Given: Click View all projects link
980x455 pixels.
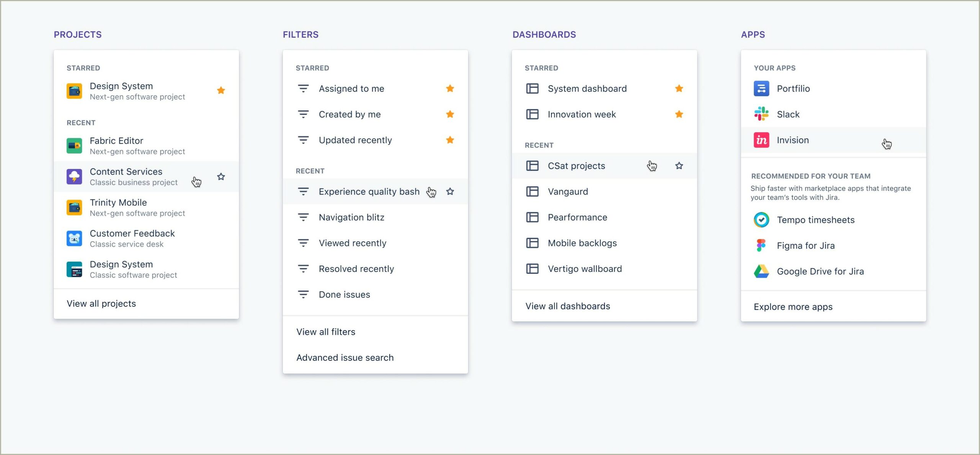Looking at the screenshot, I should coord(101,304).
